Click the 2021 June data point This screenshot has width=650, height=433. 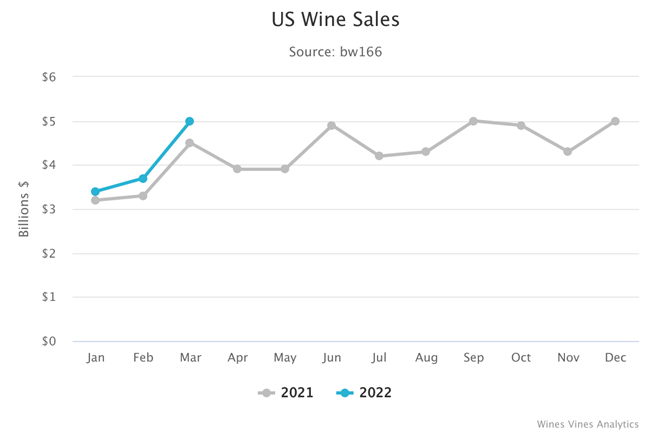tap(331, 126)
